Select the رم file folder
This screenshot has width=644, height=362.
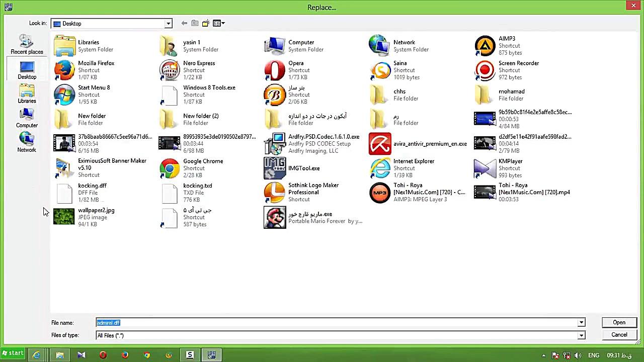(x=394, y=119)
